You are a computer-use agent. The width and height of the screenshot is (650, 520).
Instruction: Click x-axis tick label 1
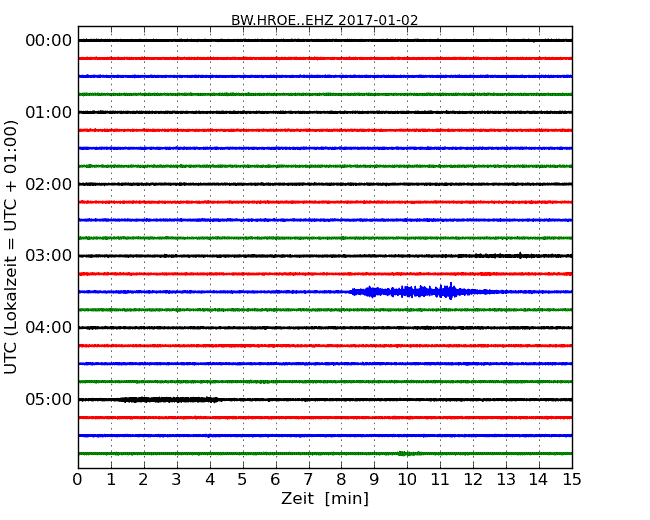[x=111, y=480]
